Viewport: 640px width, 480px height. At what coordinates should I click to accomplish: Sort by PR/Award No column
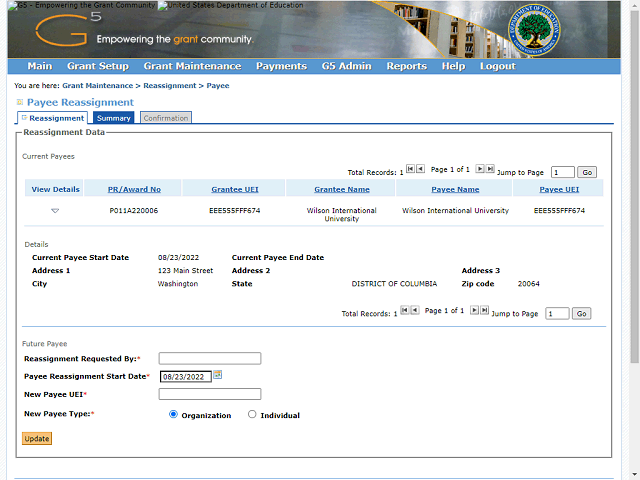pyautogui.click(x=134, y=189)
